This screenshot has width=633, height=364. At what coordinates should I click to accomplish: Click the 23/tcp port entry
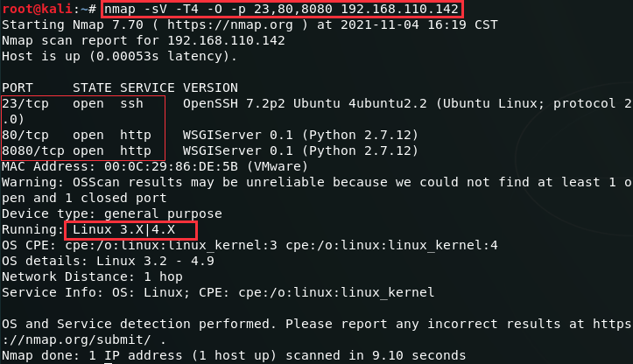click(25, 104)
